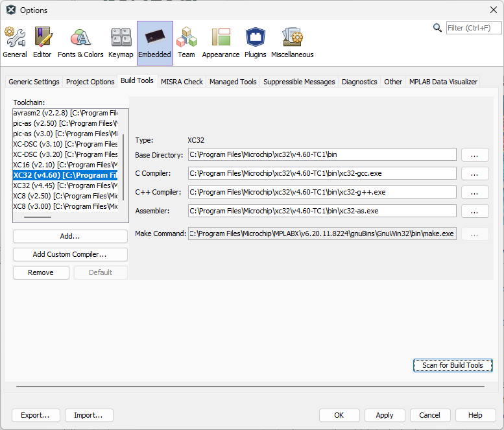Open the General options category
This screenshot has height=430, width=504.
point(15,43)
